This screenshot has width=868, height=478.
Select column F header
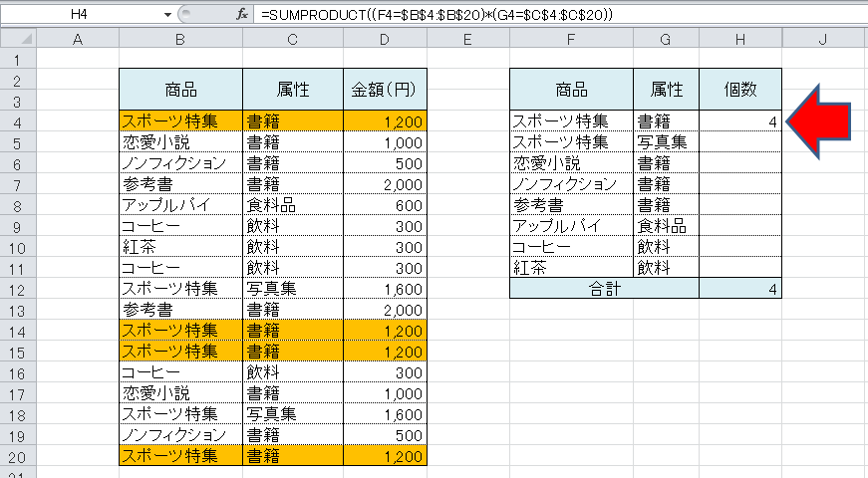[x=571, y=39]
